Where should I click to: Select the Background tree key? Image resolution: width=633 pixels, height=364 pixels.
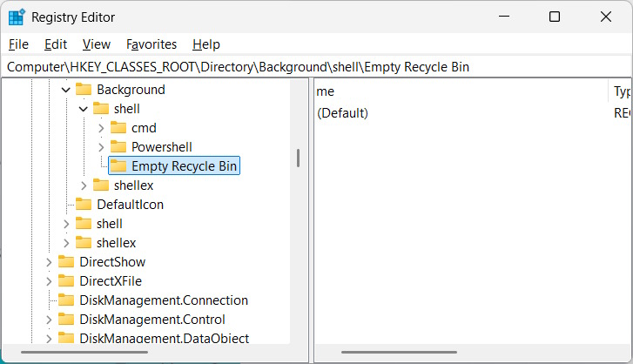(131, 90)
